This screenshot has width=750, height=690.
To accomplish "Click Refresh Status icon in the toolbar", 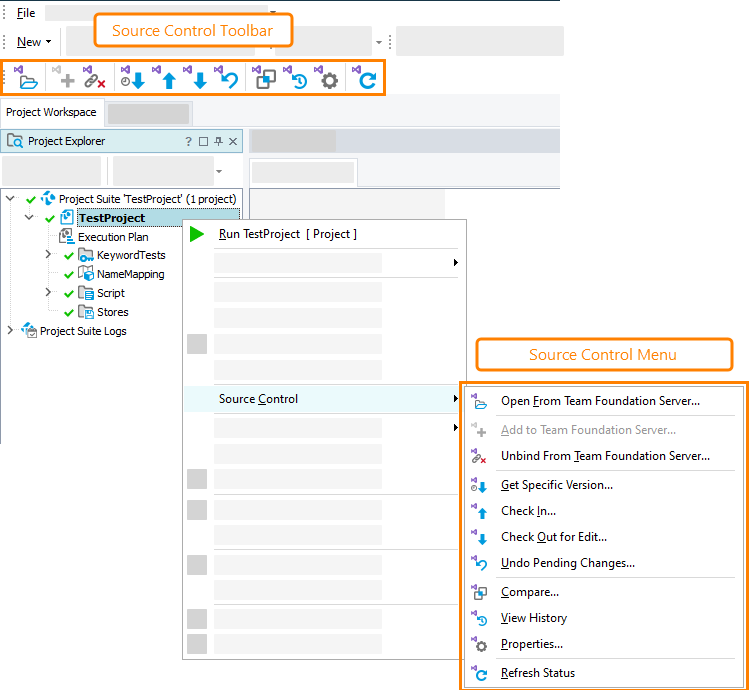I will [x=366, y=79].
